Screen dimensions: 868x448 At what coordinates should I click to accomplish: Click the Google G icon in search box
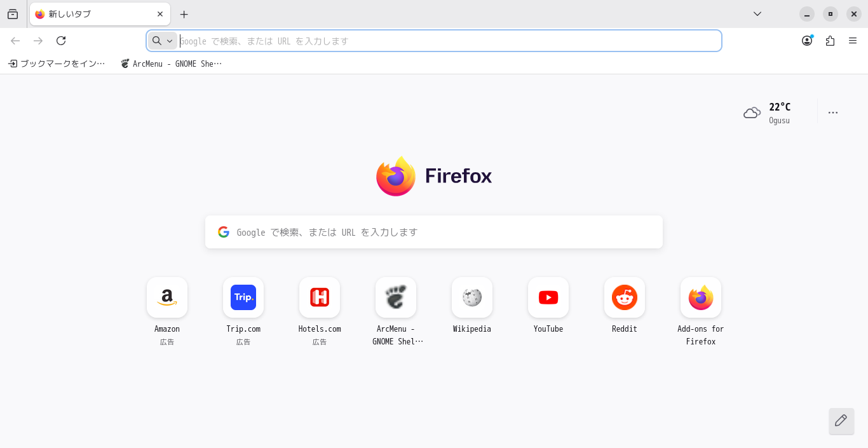click(x=224, y=232)
